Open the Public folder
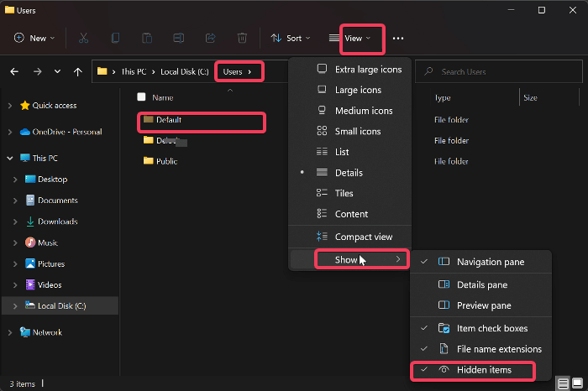The image size is (588, 391). 166,161
